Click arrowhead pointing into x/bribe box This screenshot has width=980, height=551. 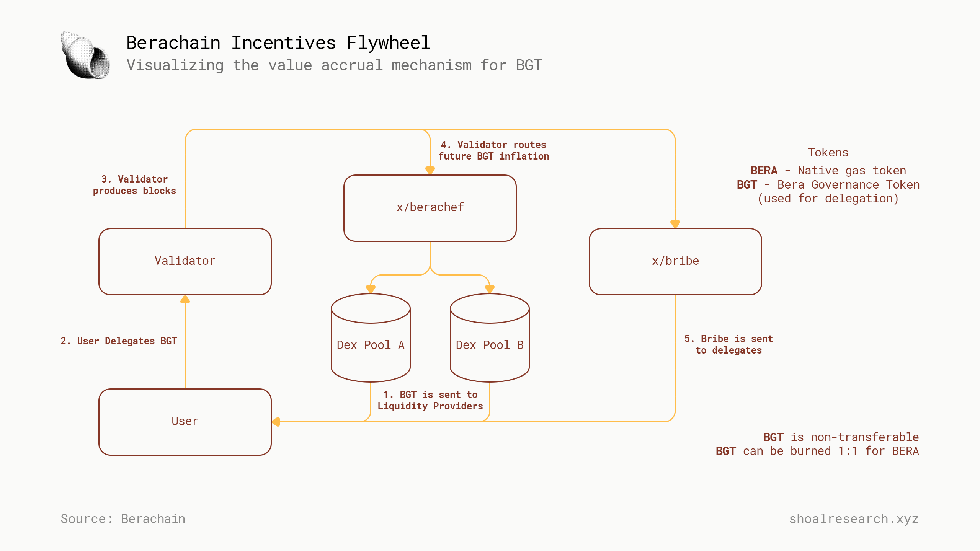click(x=675, y=224)
